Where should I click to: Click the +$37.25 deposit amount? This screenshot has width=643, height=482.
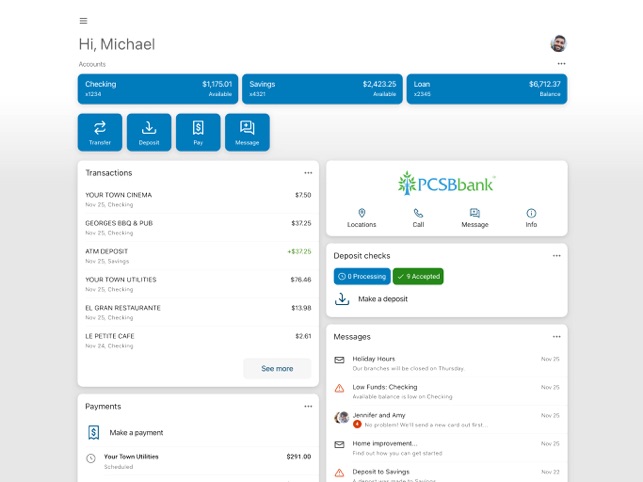click(299, 251)
